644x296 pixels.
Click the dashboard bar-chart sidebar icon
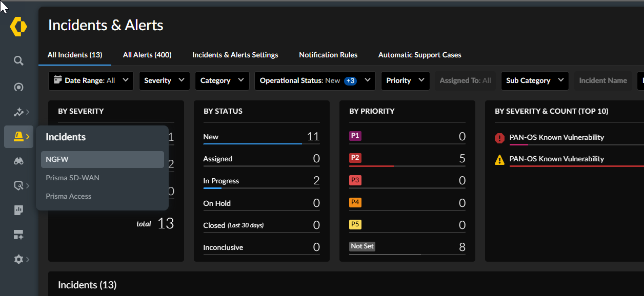18,210
